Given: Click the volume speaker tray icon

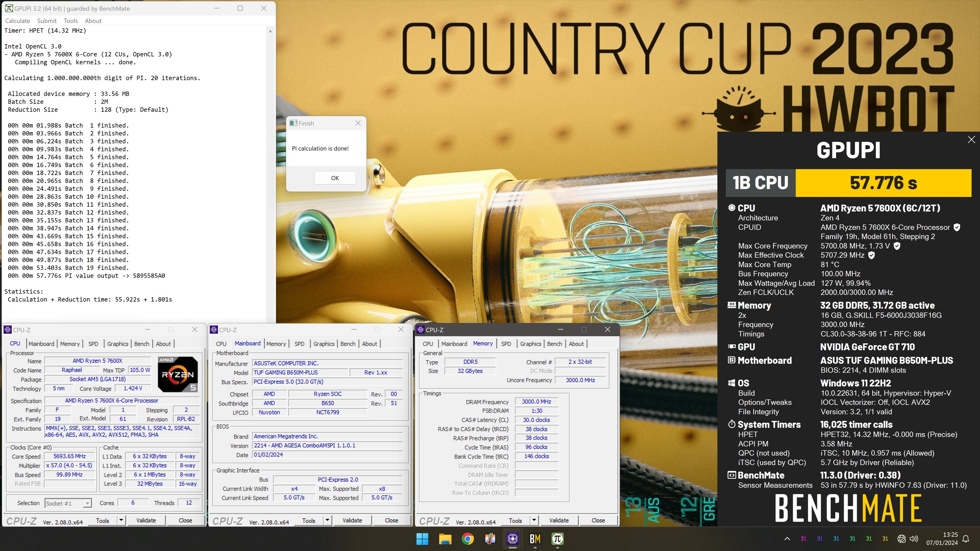Looking at the screenshot, I should click(x=913, y=539).
